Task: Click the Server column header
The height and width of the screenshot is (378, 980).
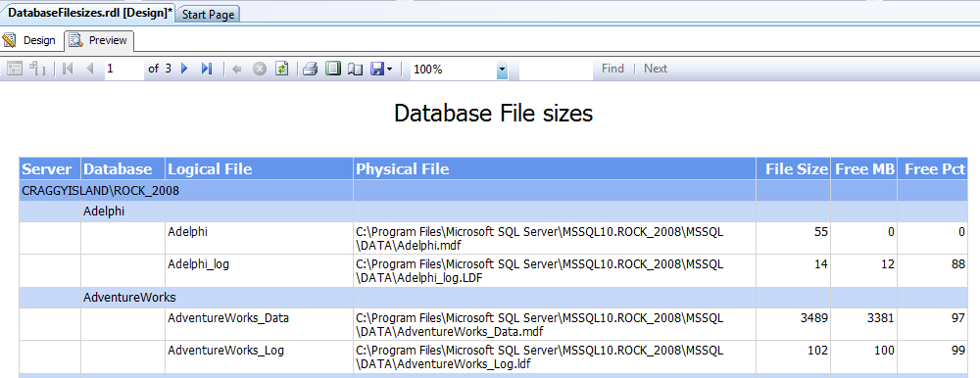Action: 50,168
